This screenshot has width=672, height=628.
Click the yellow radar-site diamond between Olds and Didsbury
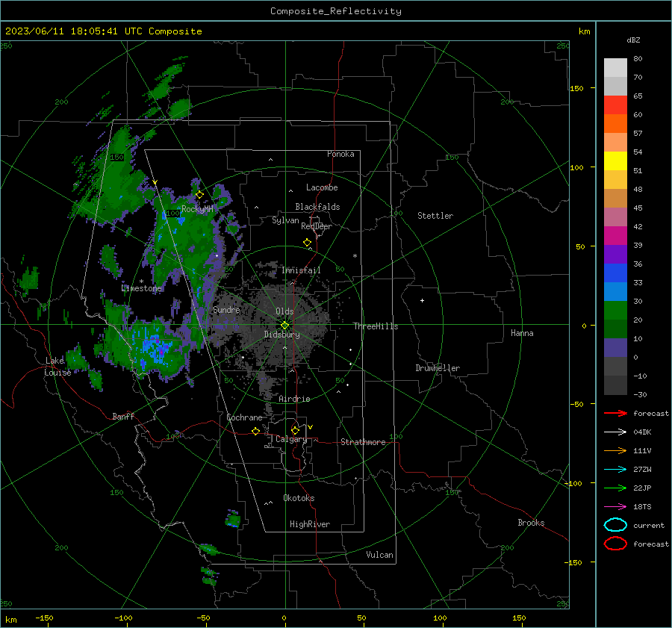click(284, 326)
